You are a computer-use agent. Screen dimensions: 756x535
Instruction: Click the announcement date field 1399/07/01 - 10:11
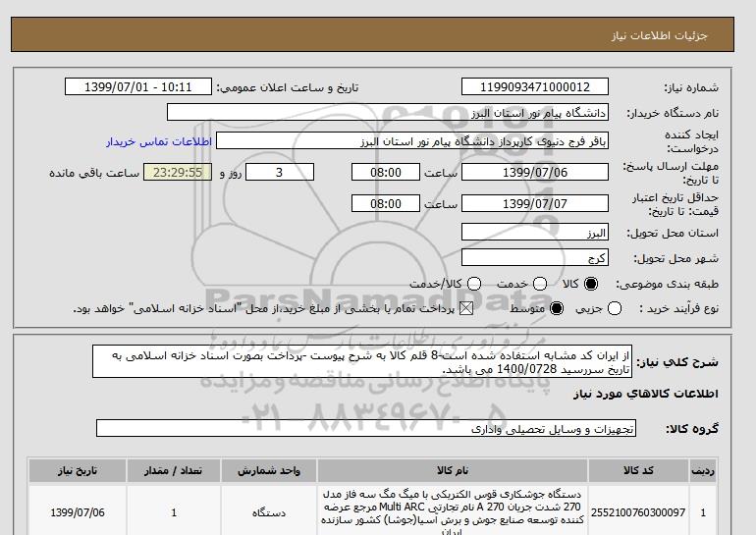137,86
